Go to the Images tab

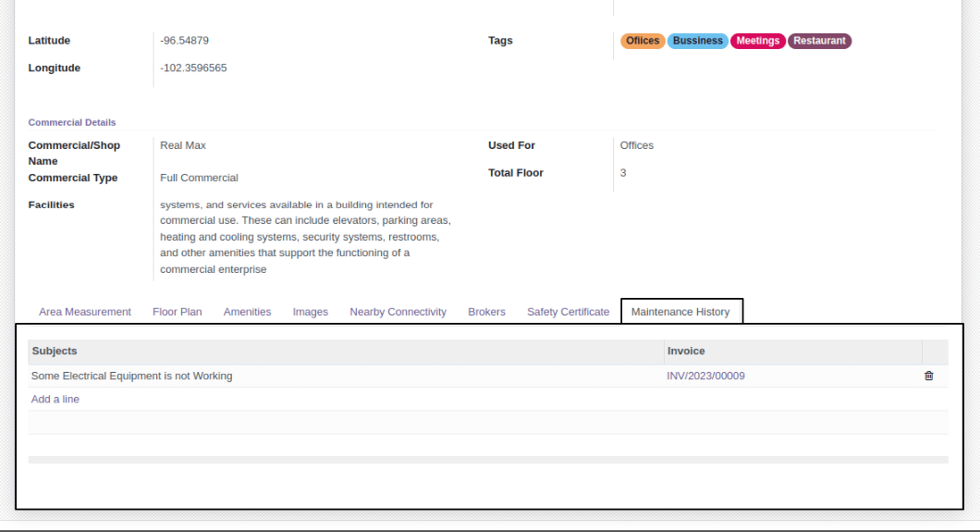(x=311, y=312)
